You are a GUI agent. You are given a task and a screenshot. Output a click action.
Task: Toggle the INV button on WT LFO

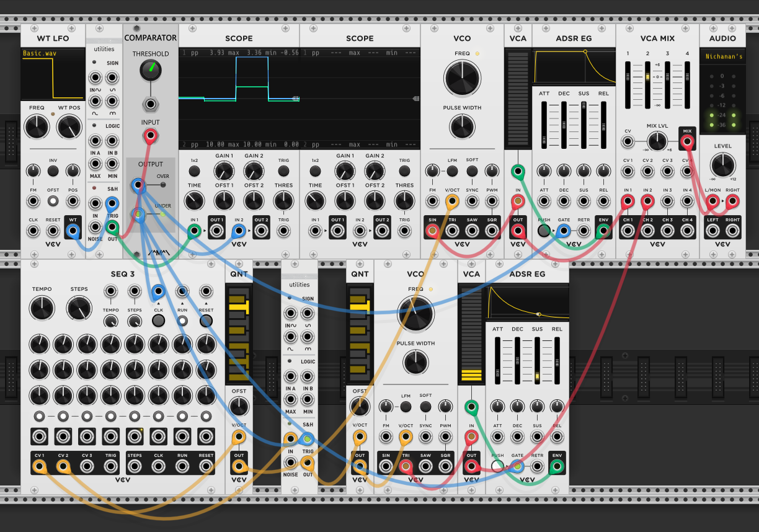pyautogui.click(x=53, y=171)
